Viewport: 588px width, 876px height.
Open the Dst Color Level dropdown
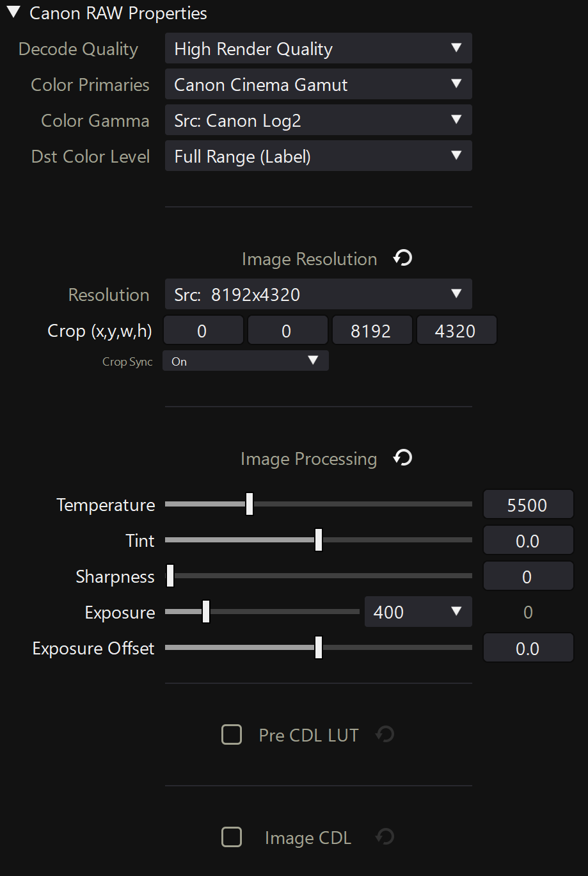click(319, 156)
